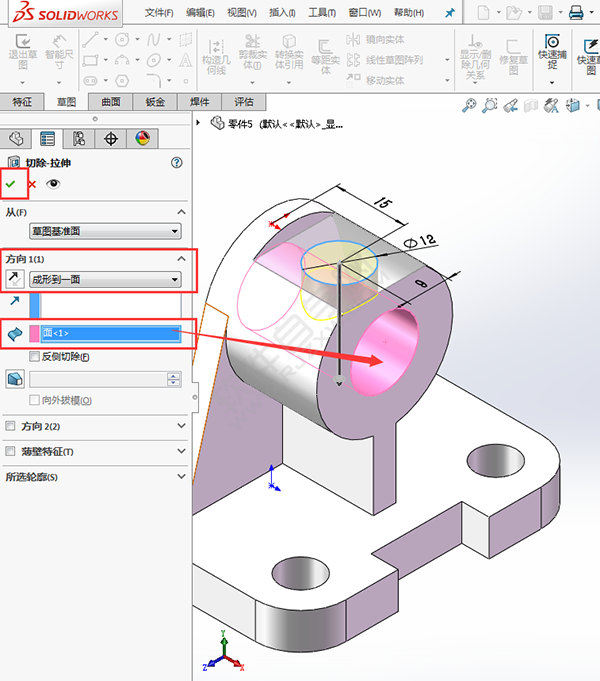Enable 反侧切除(F) checkbox
600x681 pixels.
tap(34, 357)
